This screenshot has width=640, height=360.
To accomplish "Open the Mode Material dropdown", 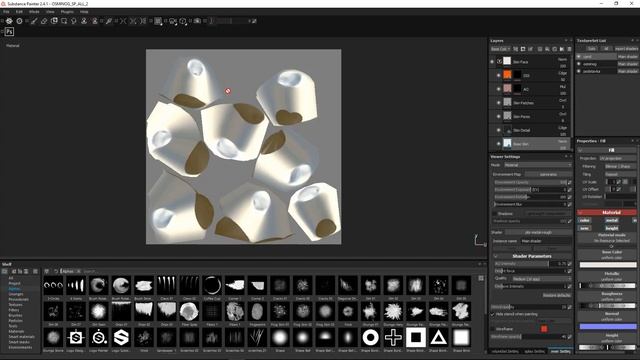I will pyautogui.click(x=537, y=165).
